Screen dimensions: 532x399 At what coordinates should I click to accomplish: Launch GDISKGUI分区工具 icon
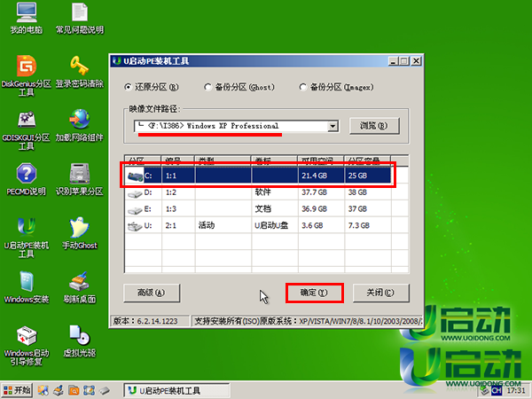(x=27, y=130)
